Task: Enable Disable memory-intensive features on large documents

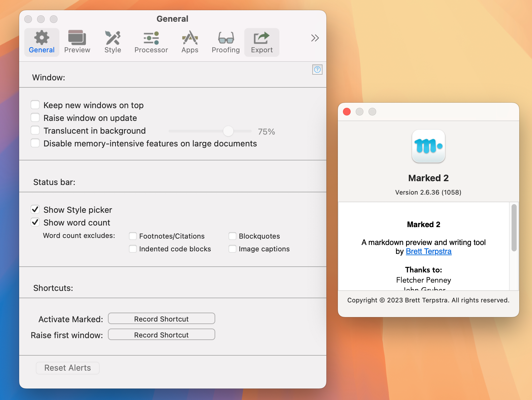Action: coord(35,143)
